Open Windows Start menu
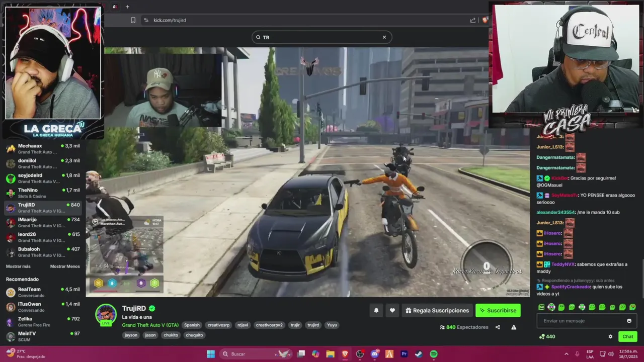Image resolution: width=644 pixels, height=362 pixels. pyautogui.click(x=211, y=354)
